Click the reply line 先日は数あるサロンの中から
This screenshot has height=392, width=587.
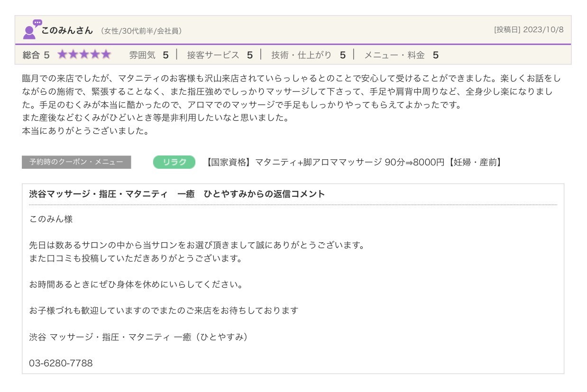click(198, 246)
